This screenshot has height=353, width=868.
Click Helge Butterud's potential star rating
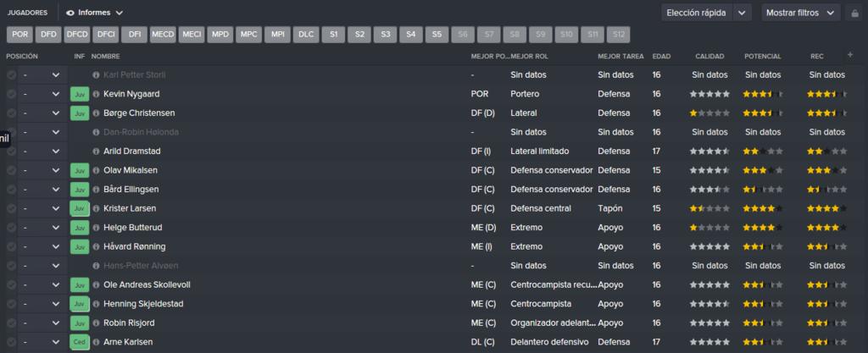[x=763, y=228]
